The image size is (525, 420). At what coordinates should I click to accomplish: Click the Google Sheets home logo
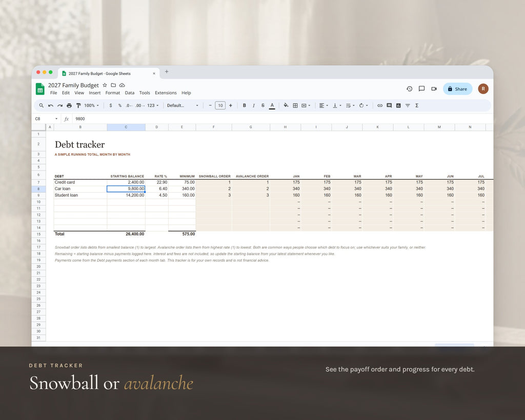click(40, 89)
